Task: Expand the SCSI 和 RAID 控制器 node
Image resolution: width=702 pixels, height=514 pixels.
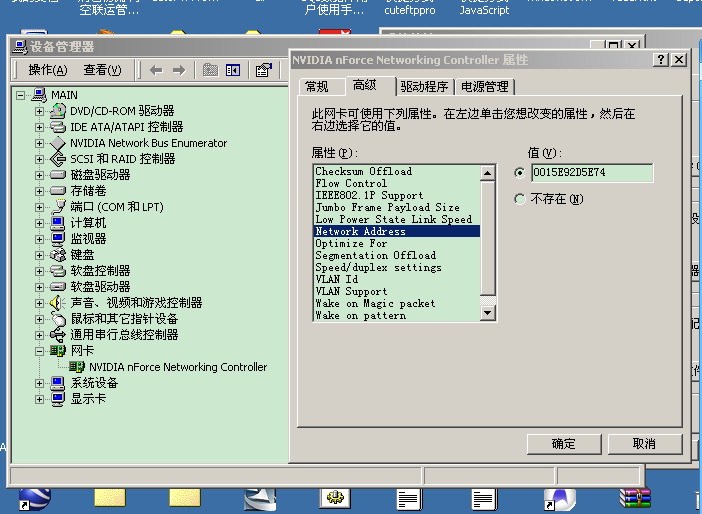Action: (x=39, y=159)
